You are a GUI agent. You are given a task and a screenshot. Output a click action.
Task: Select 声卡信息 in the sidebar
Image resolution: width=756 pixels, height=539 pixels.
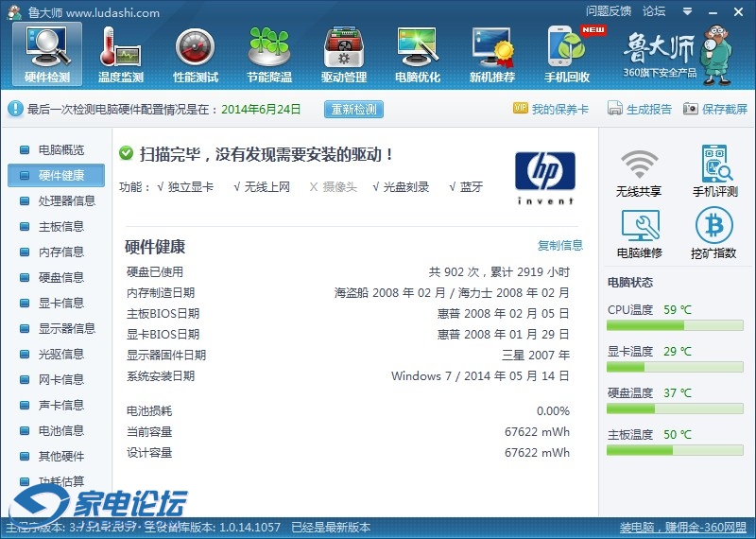pyautogui.click(x=56, y=405)
